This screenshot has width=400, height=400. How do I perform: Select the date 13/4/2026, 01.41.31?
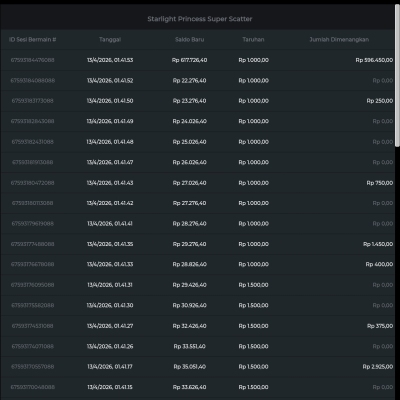pos(110,285)
